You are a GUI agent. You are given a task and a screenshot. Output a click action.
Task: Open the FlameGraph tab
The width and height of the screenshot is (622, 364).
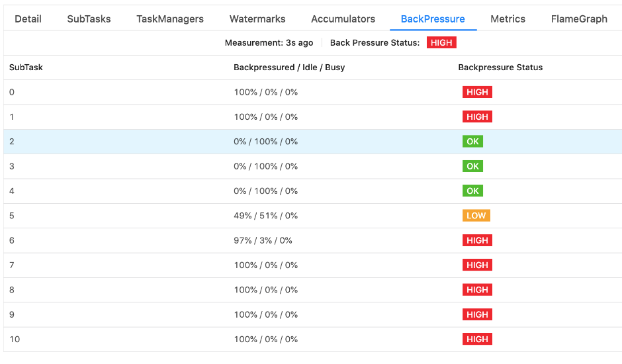(579, 19)
